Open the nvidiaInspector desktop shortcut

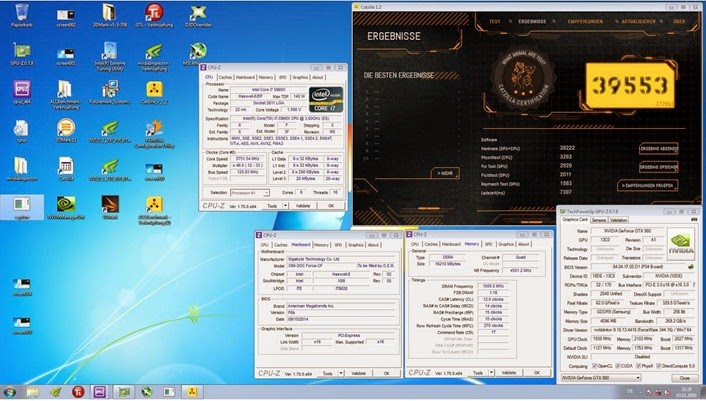(154, 50)
